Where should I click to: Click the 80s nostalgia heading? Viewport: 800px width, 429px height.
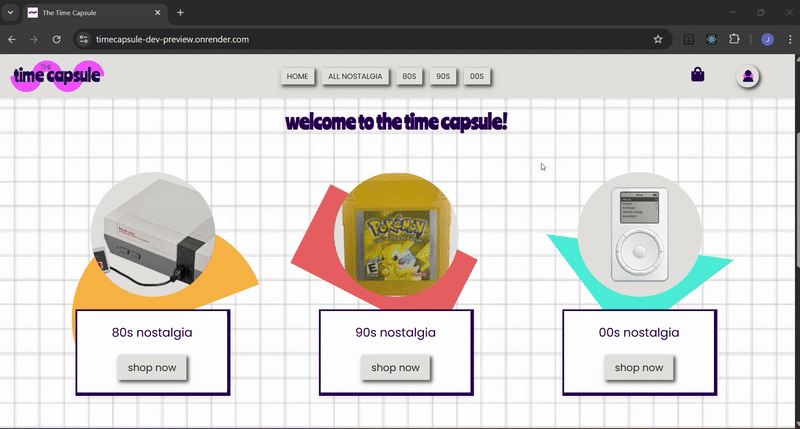(152, 333)
